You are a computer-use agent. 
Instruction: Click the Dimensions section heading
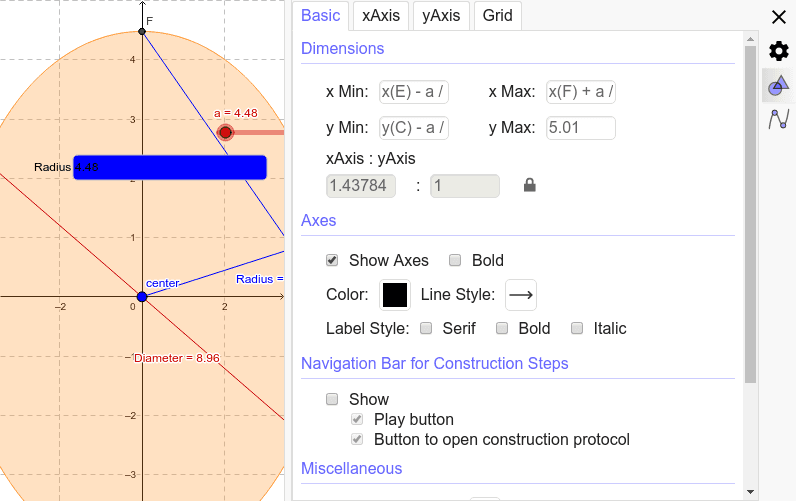343,48
